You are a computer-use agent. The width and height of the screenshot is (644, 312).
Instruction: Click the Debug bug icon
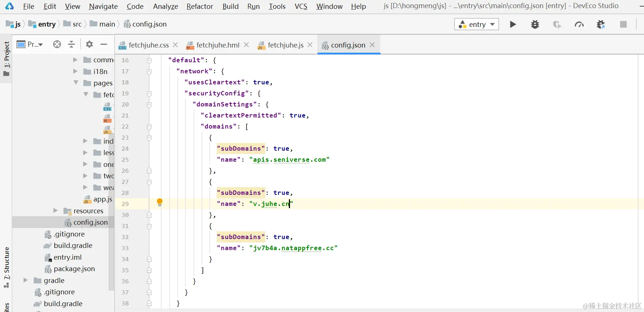pos(535,24)
